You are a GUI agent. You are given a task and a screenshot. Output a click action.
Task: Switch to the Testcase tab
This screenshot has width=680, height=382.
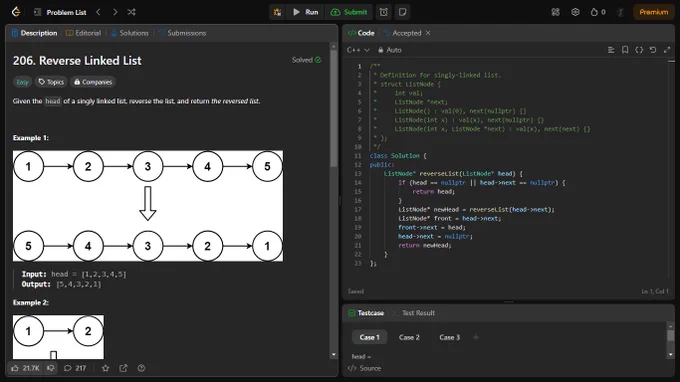[x=366, y=313]
